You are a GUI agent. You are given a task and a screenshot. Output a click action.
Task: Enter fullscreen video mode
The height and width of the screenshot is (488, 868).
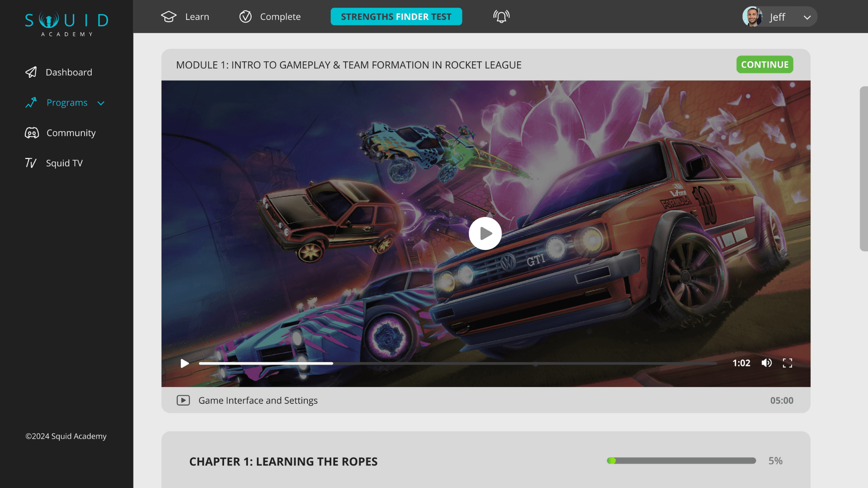(x=788, y=363)
